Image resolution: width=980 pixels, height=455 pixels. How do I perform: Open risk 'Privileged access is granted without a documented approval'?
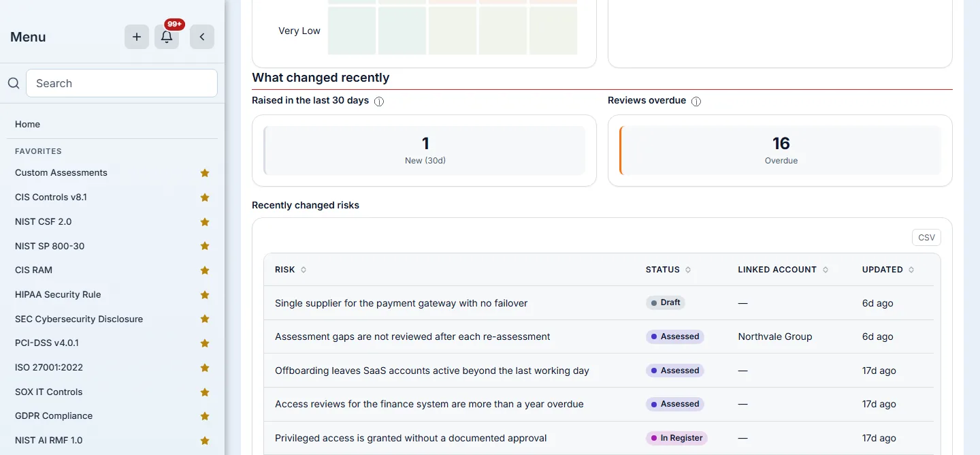click(x=411, y=438)
